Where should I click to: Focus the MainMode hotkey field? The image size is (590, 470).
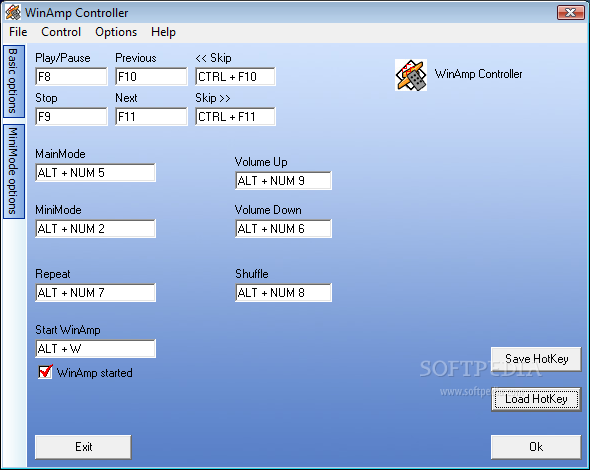tap(95, 173)
